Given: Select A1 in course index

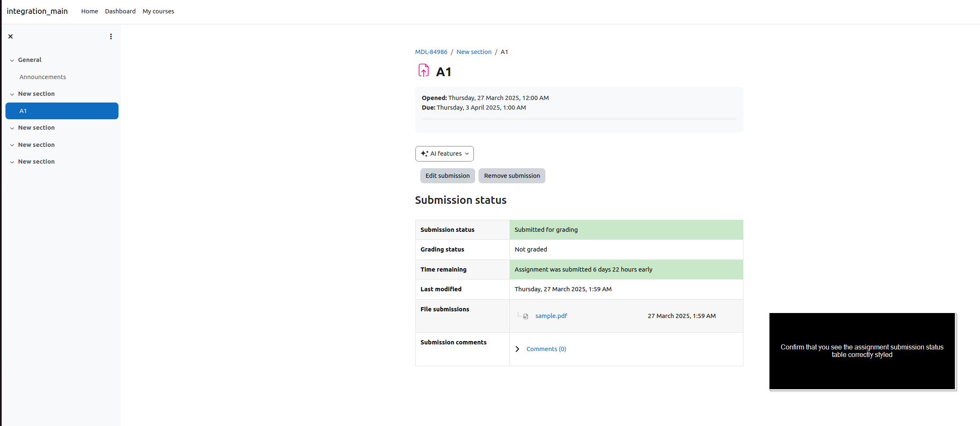Looking at the screenshot, I should 62,111.
